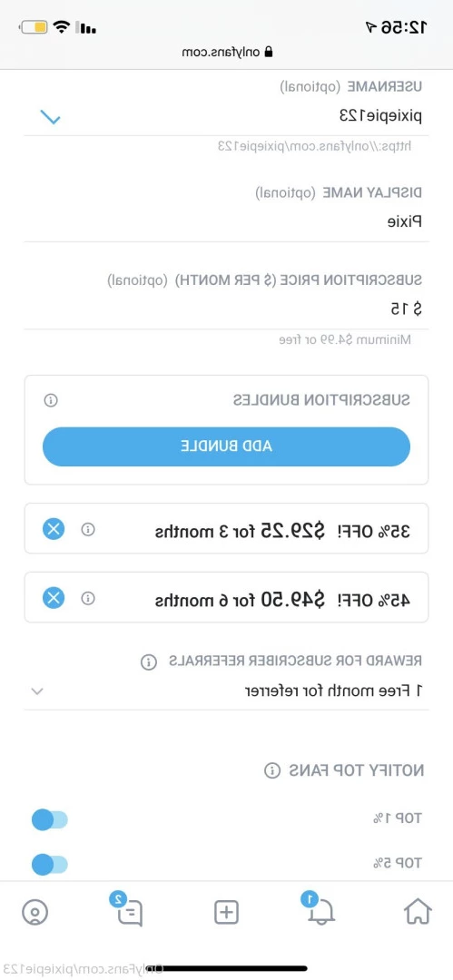Viewport: 453px width, 980px height.
Task: Expand the username dropdown chevron
Action: point(50,117)
